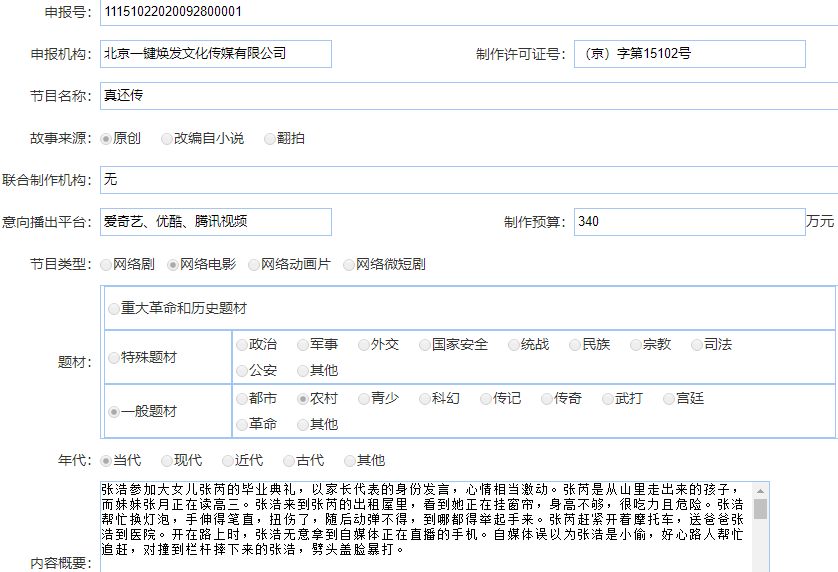Set era to 其他

pyautogui.click(x=350, y=461)
